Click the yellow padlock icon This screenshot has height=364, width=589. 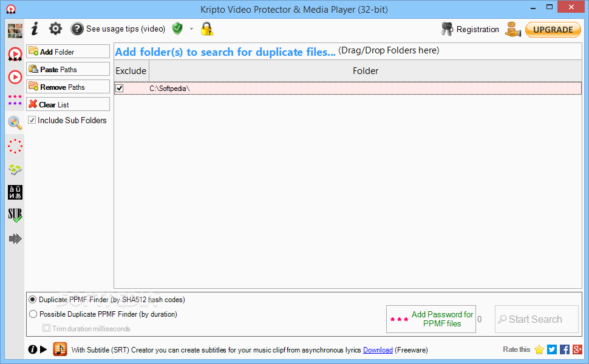[207, 29]
